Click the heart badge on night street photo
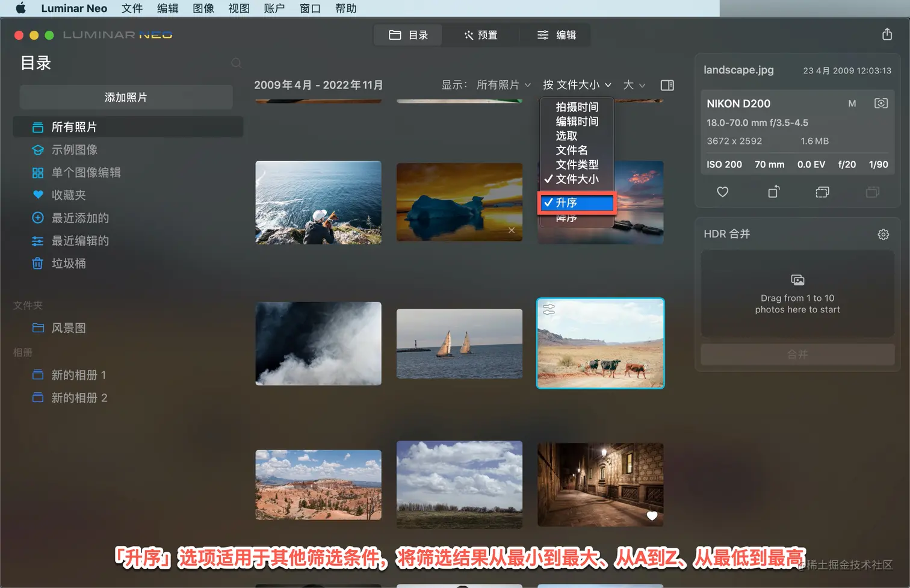The height and width of the screenshot is (588, 910). pos(652,516)
